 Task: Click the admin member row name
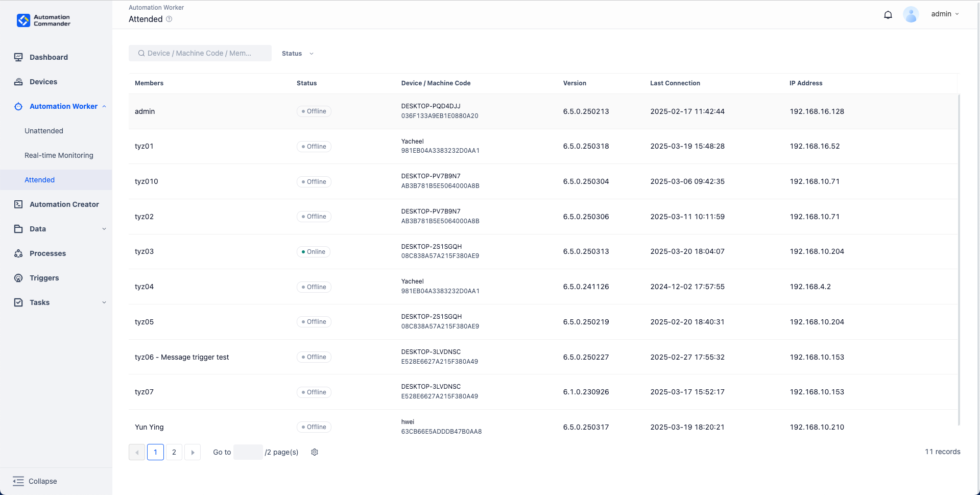(145, 111)
